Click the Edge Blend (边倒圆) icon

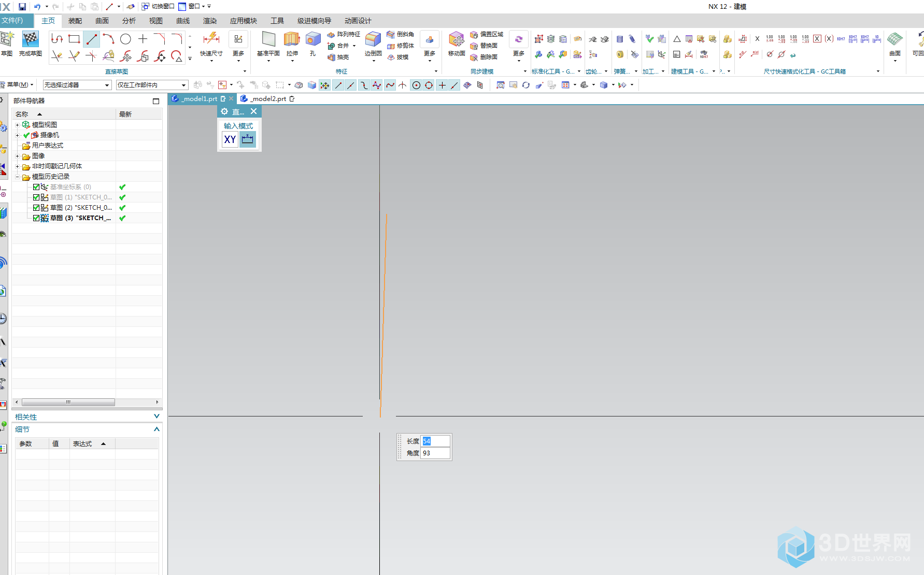tap(373, 39)
